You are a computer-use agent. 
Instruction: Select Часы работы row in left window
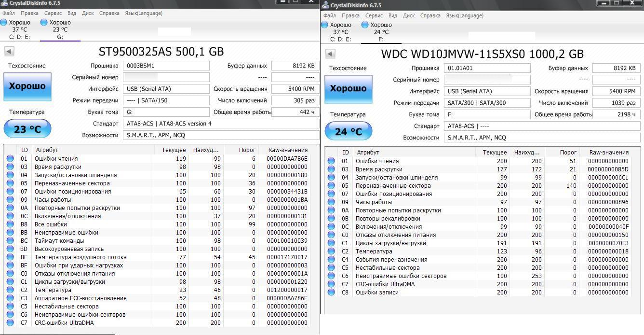tap(161, 200)
